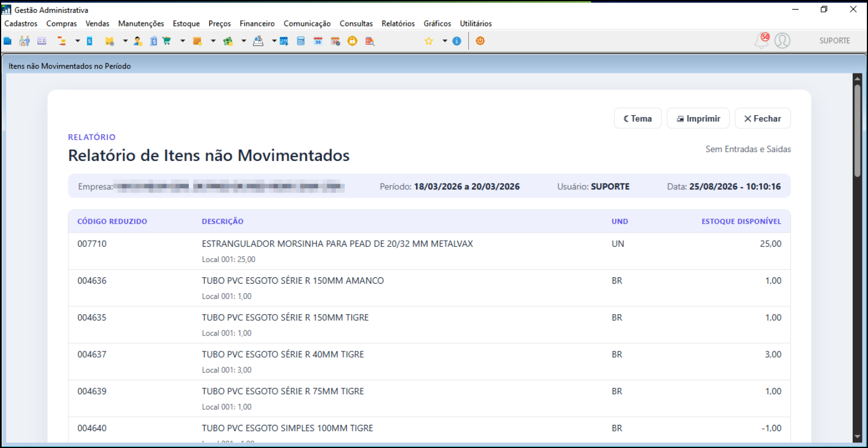Click the blue document S toolbar icon

[89, 41]
